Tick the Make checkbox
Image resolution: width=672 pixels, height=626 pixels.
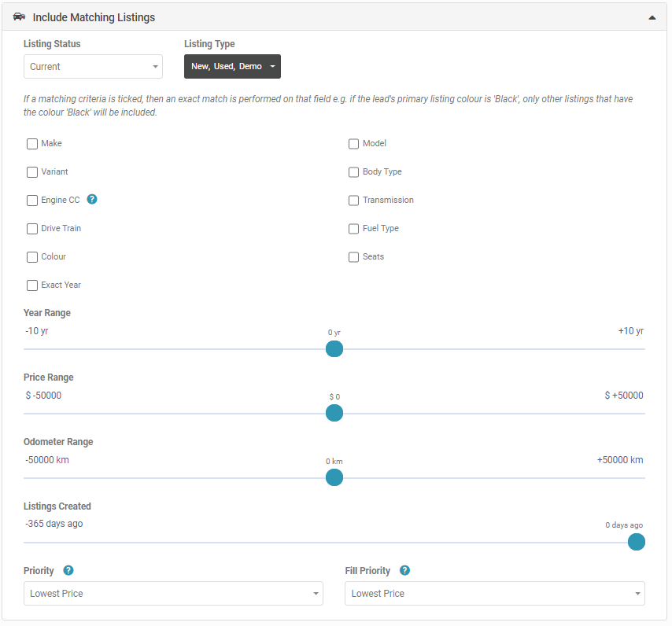[32, 144]
